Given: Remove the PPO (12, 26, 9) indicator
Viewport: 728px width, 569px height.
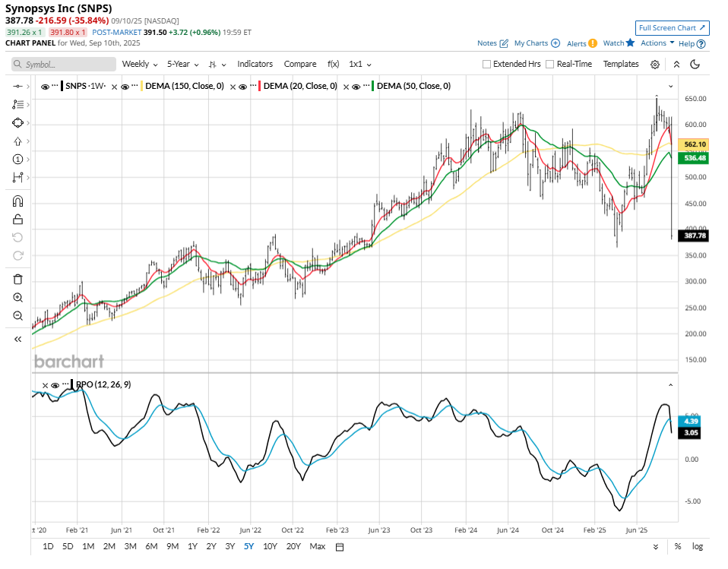Looking at the screenshot, I should [x=45, y=385].
